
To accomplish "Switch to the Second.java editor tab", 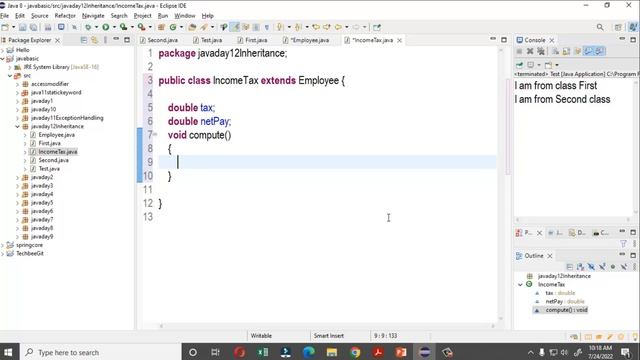I will (159, 40).
